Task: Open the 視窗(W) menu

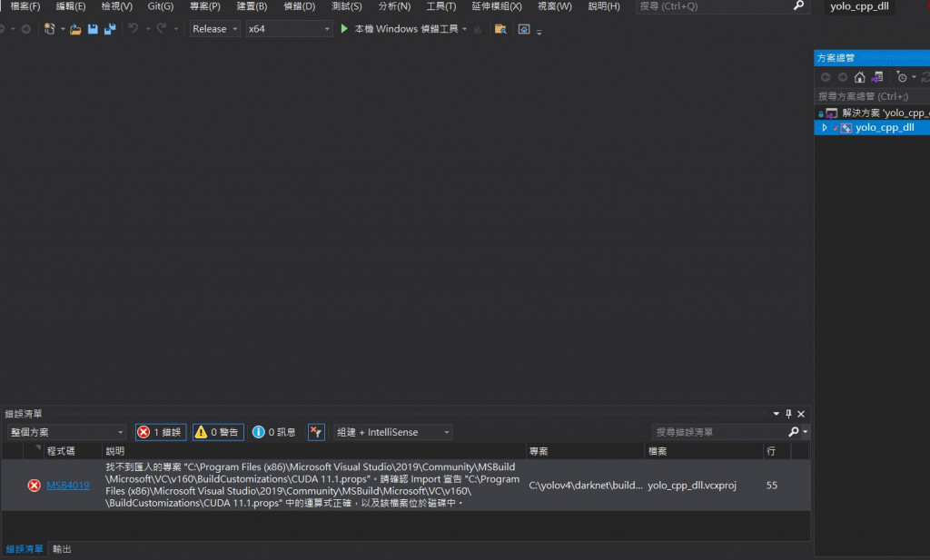Action: click(x=555, y=6)
